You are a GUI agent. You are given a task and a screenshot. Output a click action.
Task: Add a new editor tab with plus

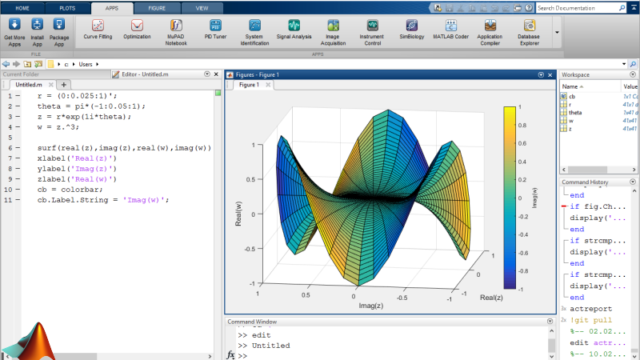tap(64, 84)
